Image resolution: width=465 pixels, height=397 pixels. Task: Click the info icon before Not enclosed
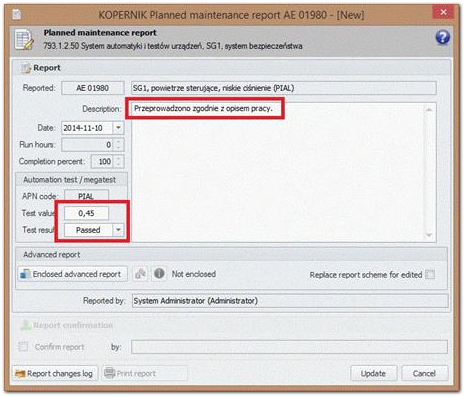coord(159,274)
